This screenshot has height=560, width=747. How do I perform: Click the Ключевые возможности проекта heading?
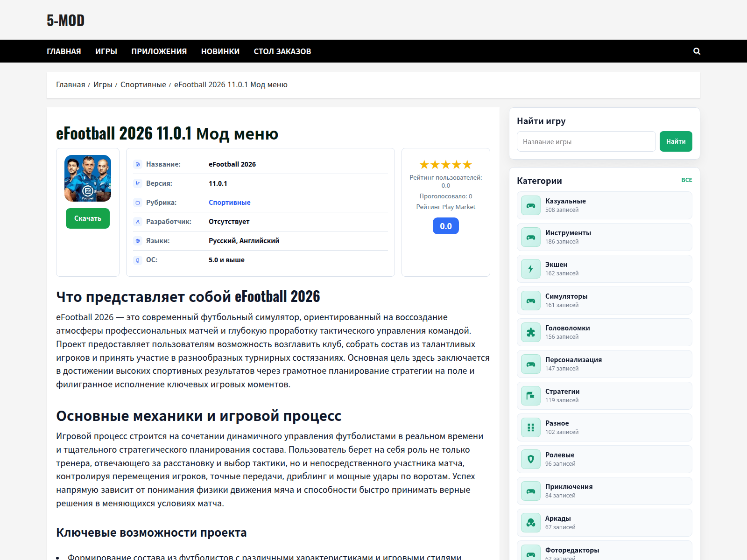151,533
